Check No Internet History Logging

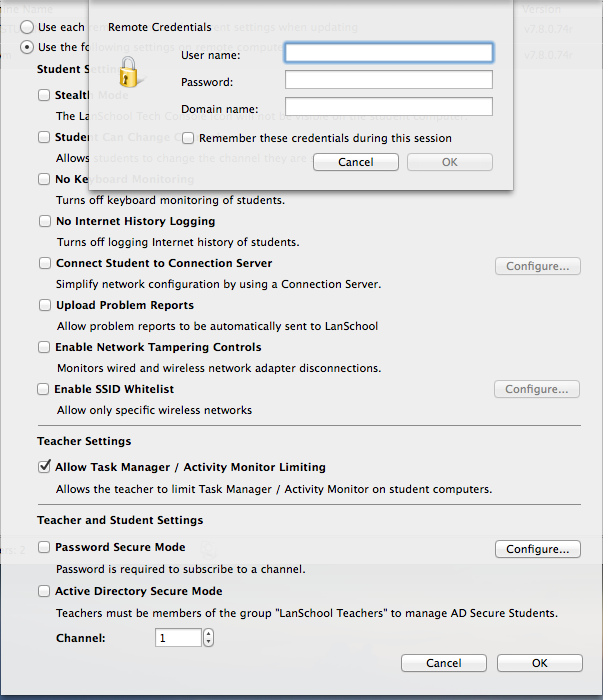click(45, 221)
